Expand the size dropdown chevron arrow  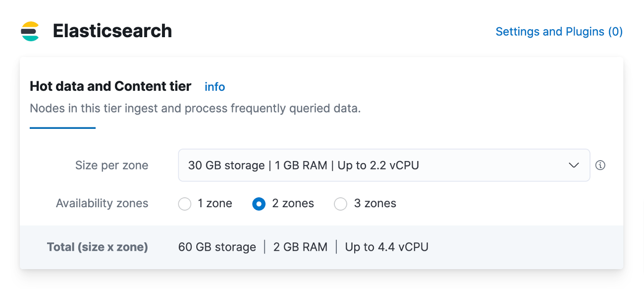coord(574,166)
